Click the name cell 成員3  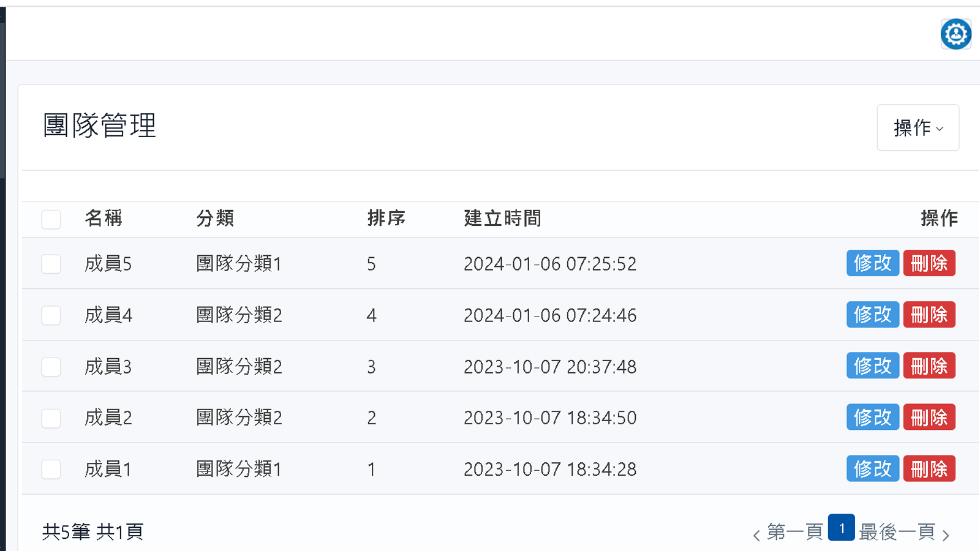(108, 367)
